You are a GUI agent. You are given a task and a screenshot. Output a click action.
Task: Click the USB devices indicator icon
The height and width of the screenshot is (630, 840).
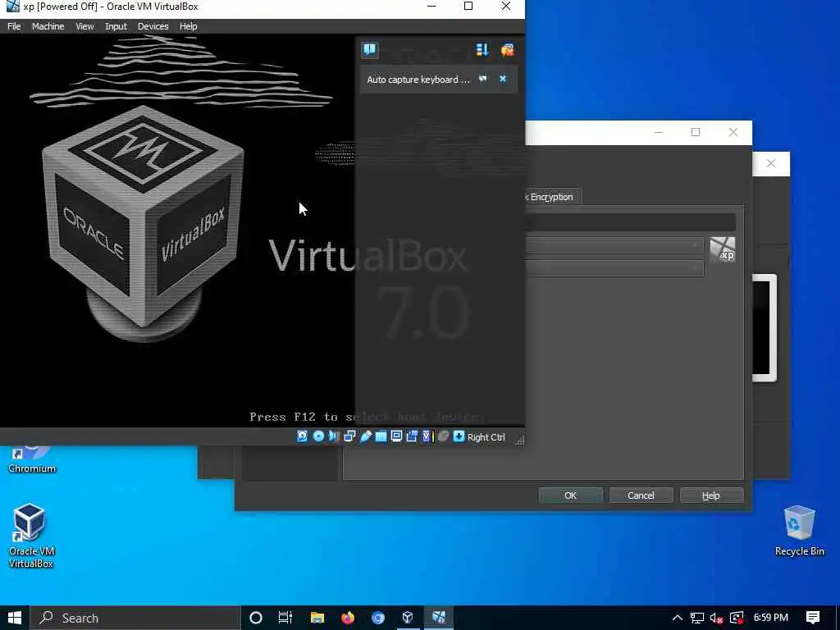[365, 436]
